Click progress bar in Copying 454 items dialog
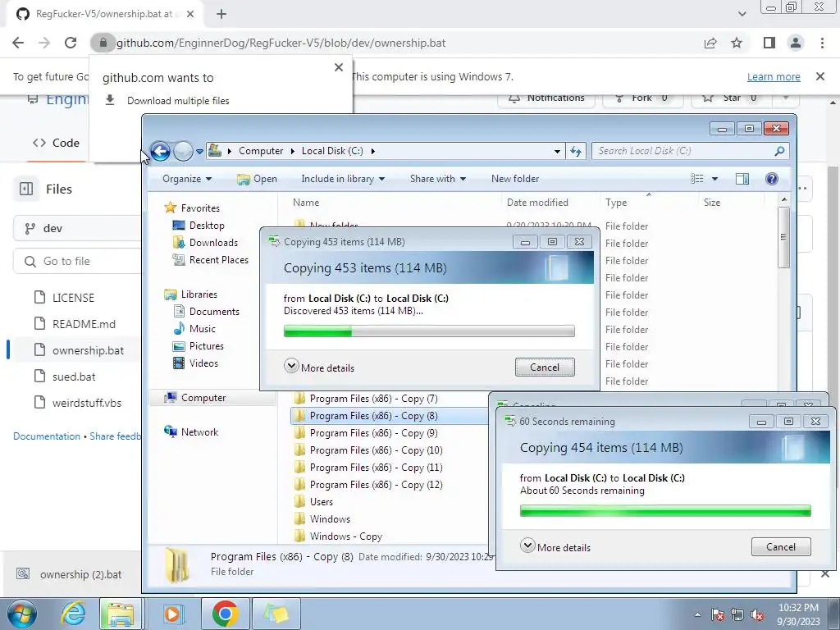840x630 pixels. click(x=665, y=510)
